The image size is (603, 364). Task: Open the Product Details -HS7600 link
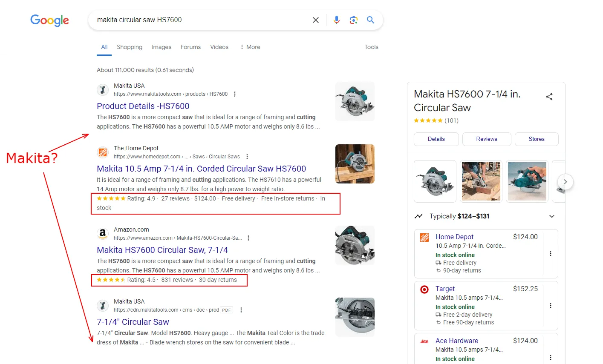[x=143, y=106]
